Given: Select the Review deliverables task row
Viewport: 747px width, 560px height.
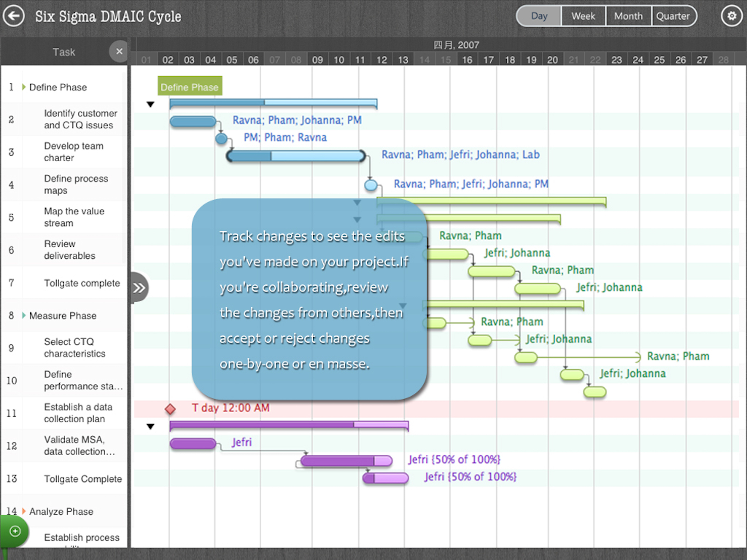Looking at the screenshot, I should point(69,250).
